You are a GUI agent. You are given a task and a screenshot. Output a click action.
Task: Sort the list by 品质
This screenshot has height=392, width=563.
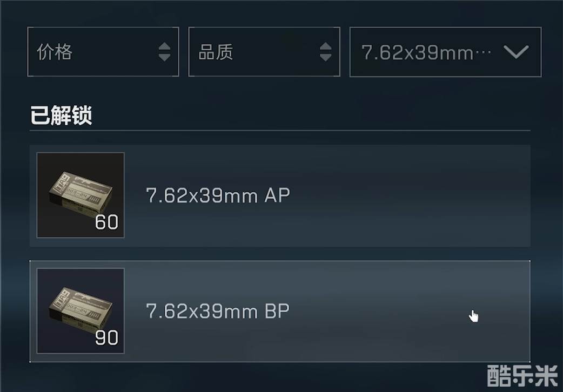tap(264, 52)
